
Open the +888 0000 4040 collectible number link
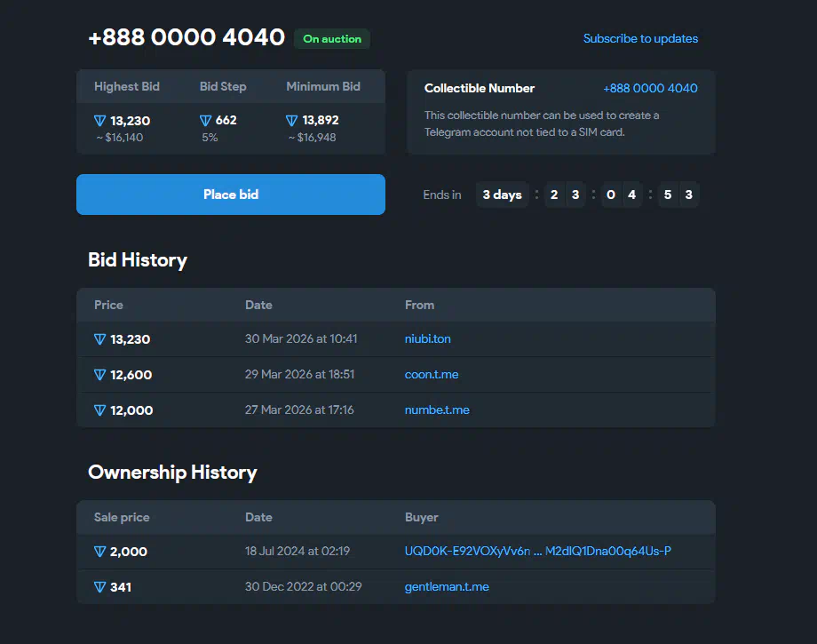point(650,89)
